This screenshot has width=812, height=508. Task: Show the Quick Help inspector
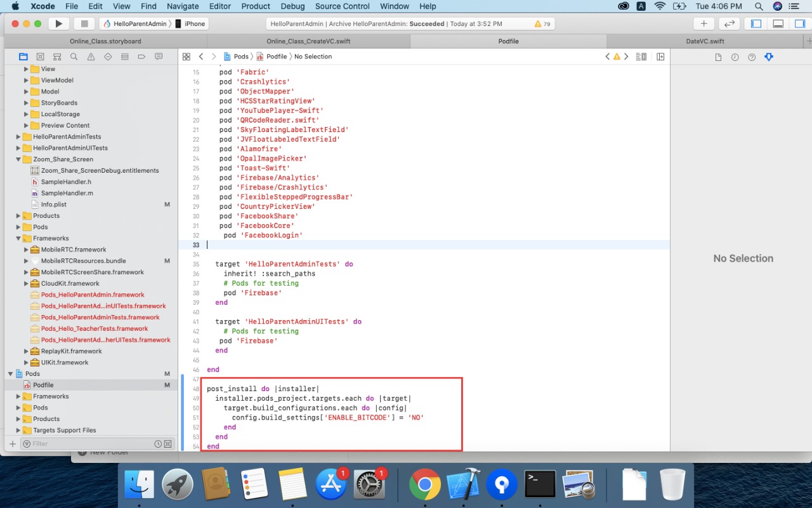(752, 57)
